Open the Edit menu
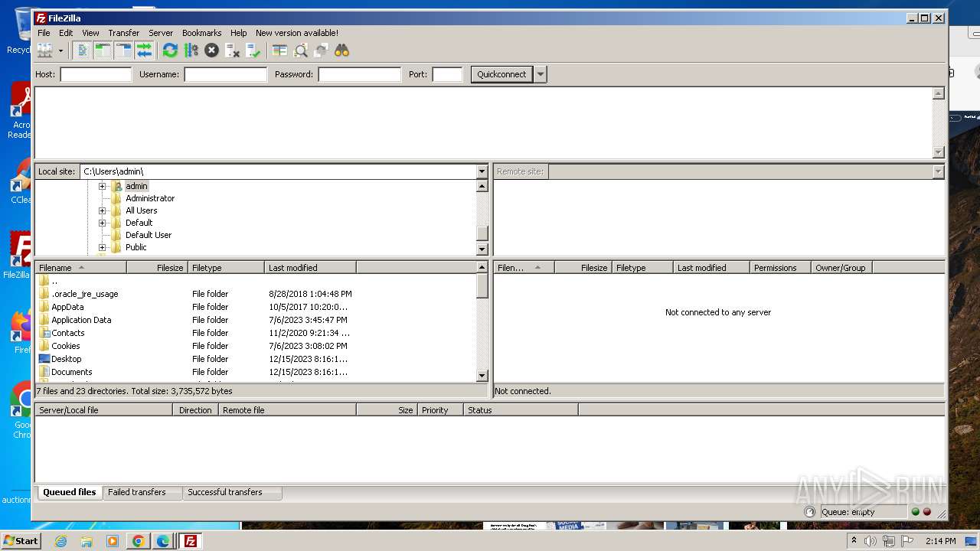The image size is (980, 551). coord(66,33)
